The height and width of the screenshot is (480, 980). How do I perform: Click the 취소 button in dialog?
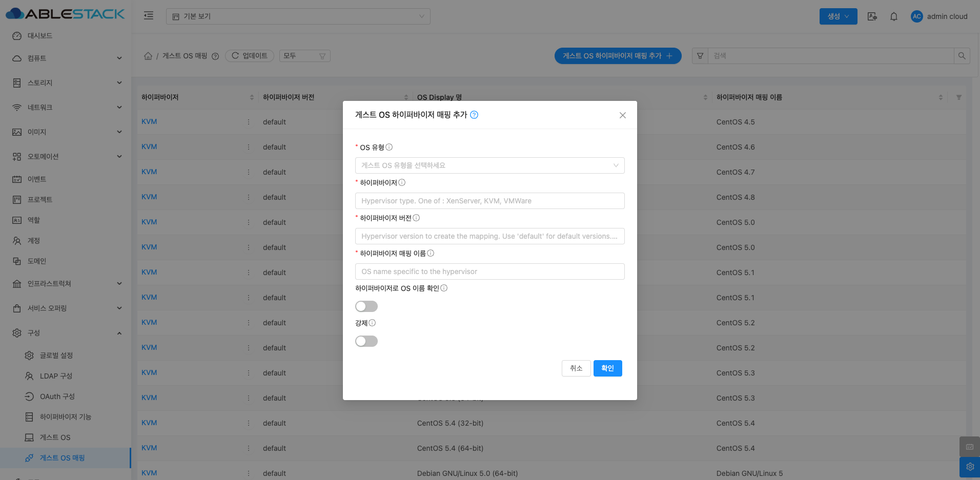point(576,368)
